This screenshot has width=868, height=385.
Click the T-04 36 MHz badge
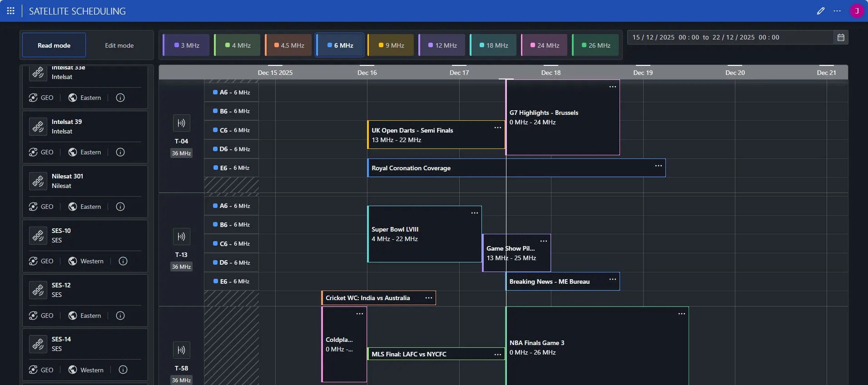pyautogui.click(x=181, y=153)
